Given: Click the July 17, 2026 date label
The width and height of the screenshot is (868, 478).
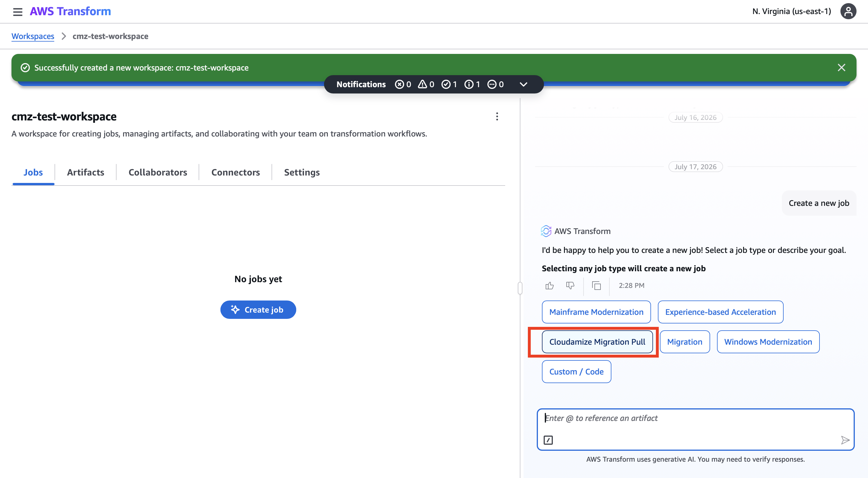Looking at the screenshot, I should [695, 167].
